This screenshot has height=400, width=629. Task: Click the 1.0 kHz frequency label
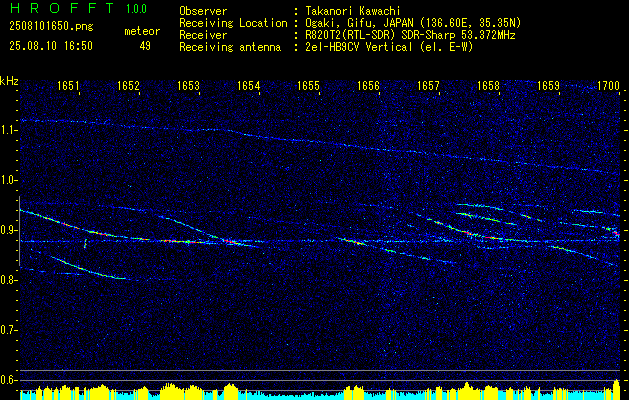pos(7,180)
